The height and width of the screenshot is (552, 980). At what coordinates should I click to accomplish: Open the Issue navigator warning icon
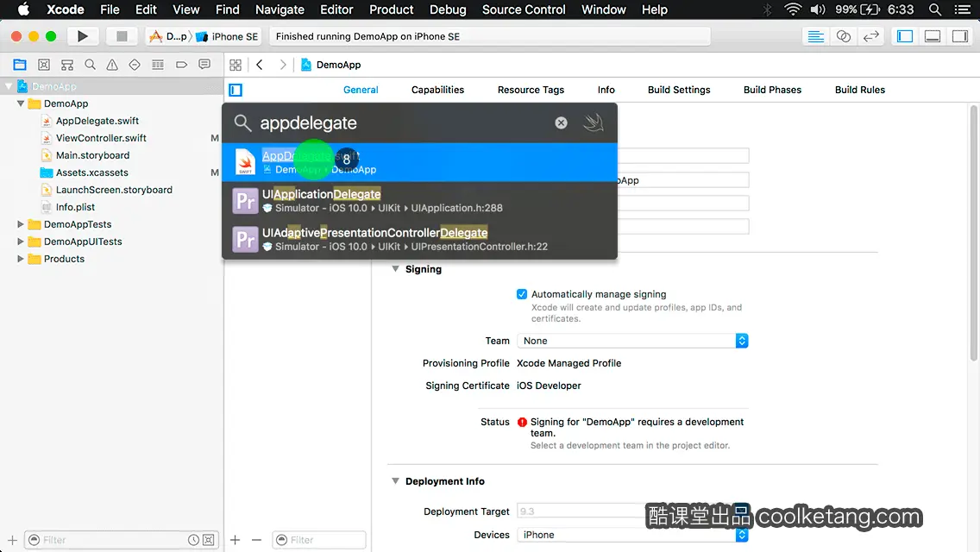tap(112, 65)
